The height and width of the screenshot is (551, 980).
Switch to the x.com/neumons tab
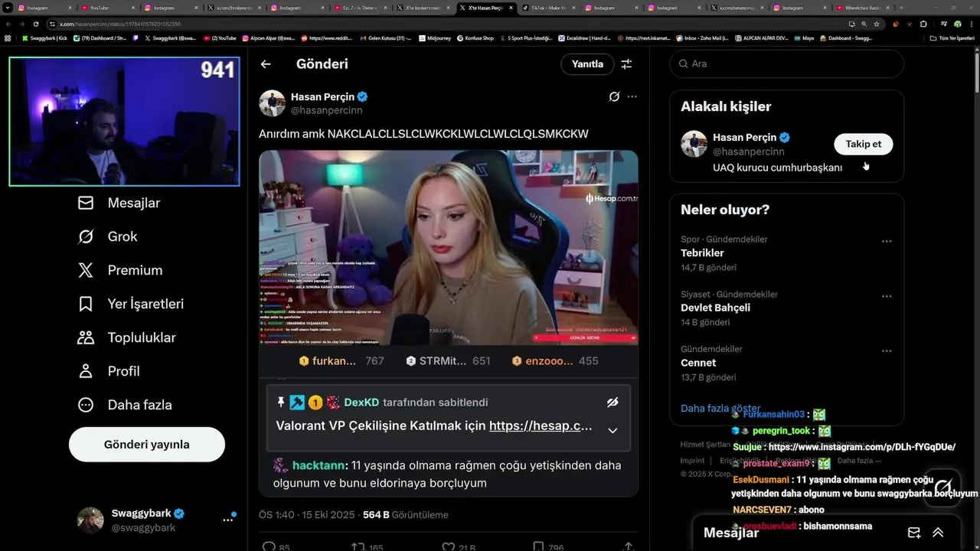pyautogui.click(x=737, y=8)
